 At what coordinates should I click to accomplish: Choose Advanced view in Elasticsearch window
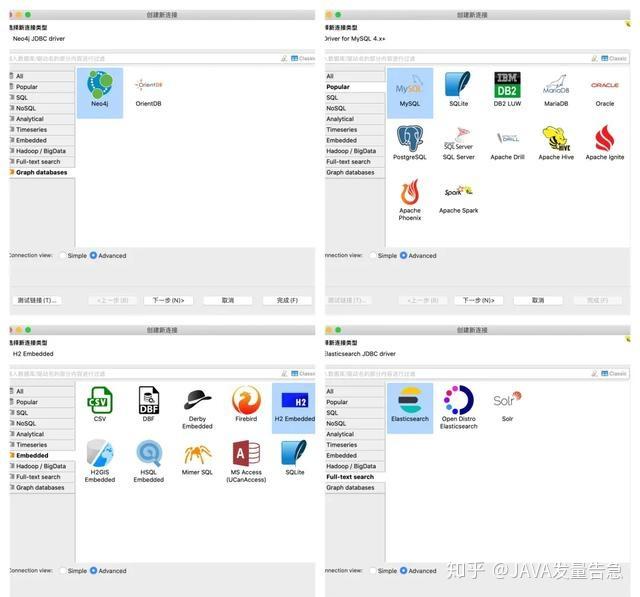click(x=418, y=570)
